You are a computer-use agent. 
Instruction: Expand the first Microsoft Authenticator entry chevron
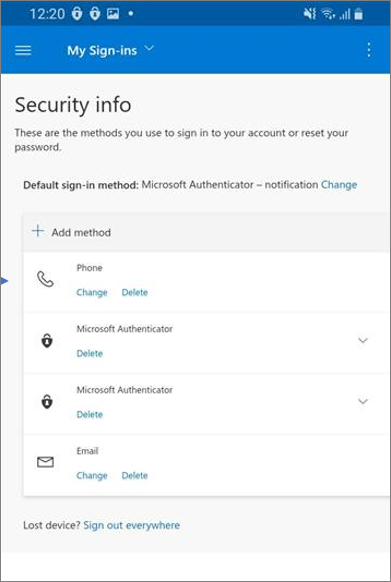pos(363,340)
